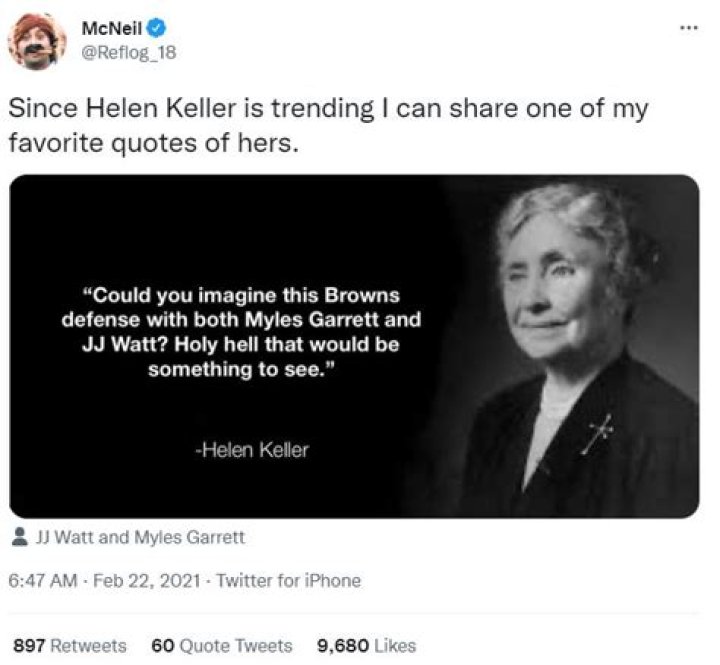Open the three-dot more options menu
This screenshot has width=720, height=665.
686,27
